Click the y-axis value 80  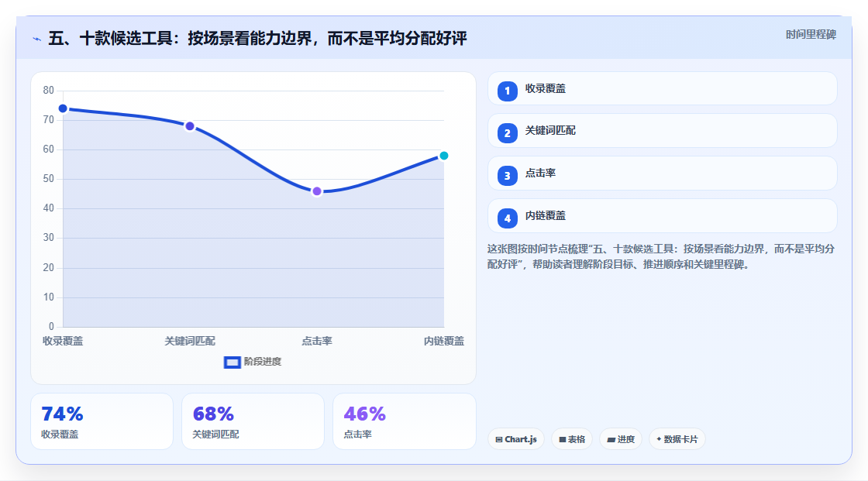(x=49, y=90)
